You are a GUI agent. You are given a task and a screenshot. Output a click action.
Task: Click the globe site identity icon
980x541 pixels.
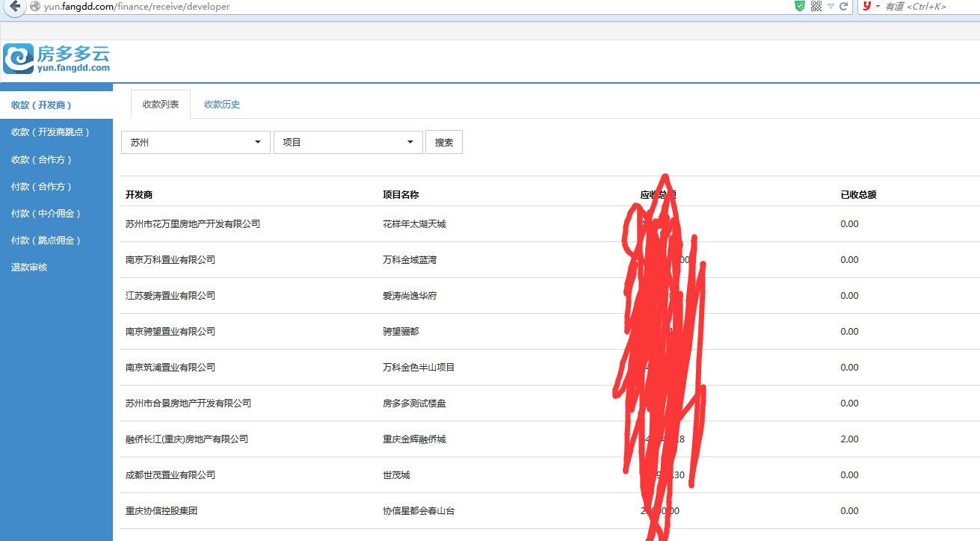(x=34, y=6)
